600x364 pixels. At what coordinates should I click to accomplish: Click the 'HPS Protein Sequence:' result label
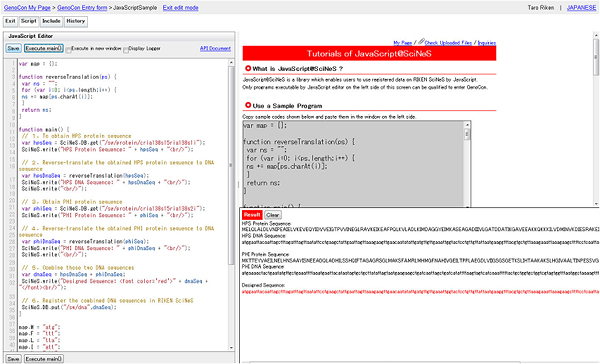(x=266, y=224)
